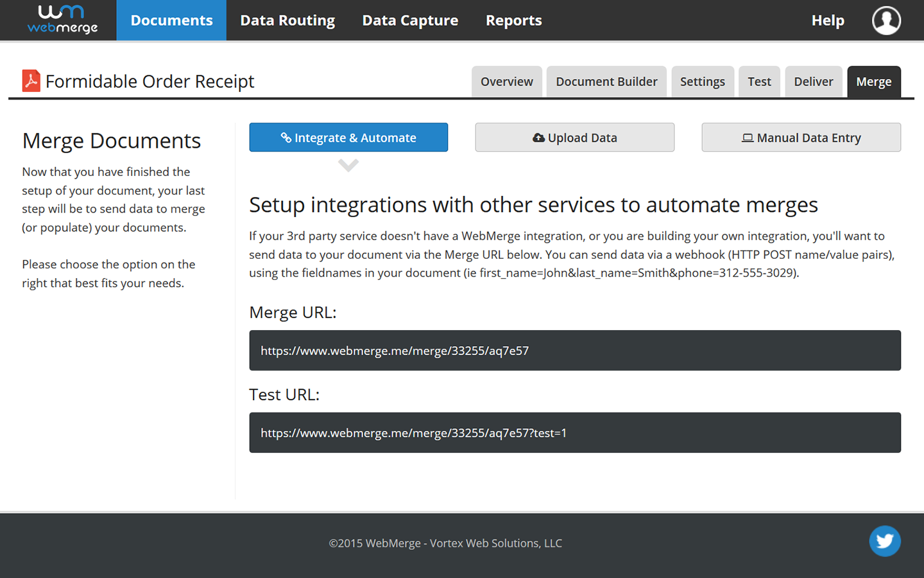The width and height of the screenshot is (924, 578).
Task: Open the Help menu
Action: [x=827, y=20]
